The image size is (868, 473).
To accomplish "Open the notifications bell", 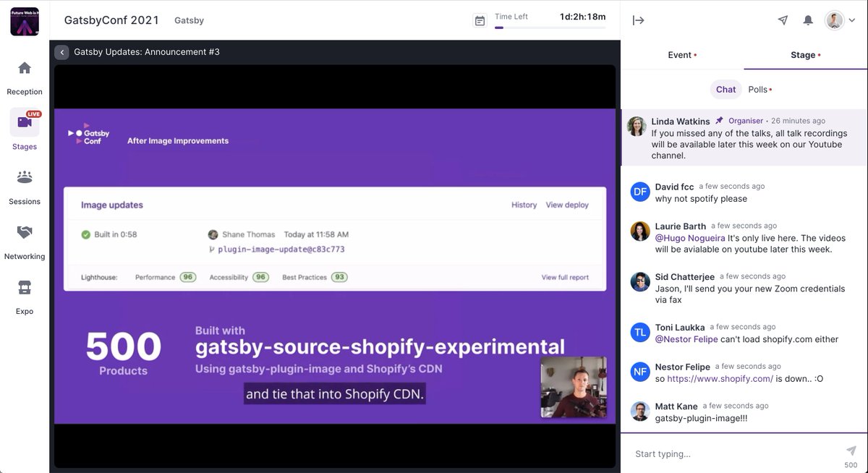I will pos(808,20).
